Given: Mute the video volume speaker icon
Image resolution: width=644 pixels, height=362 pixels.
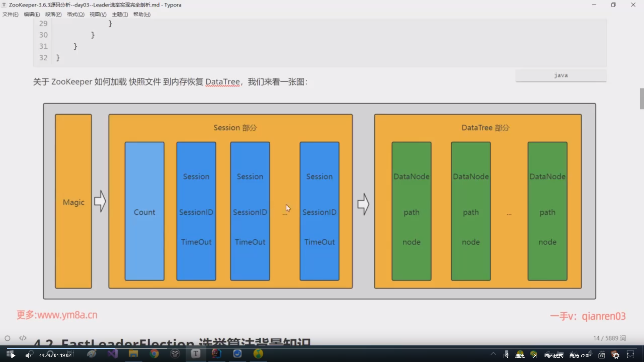Looking at the screenshot, I should pos(28,355).
